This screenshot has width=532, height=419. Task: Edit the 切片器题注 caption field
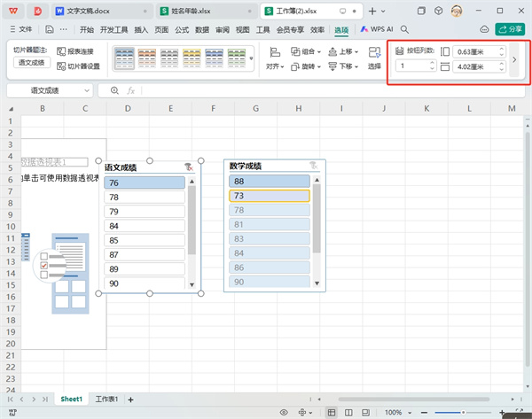click(32, 62)
